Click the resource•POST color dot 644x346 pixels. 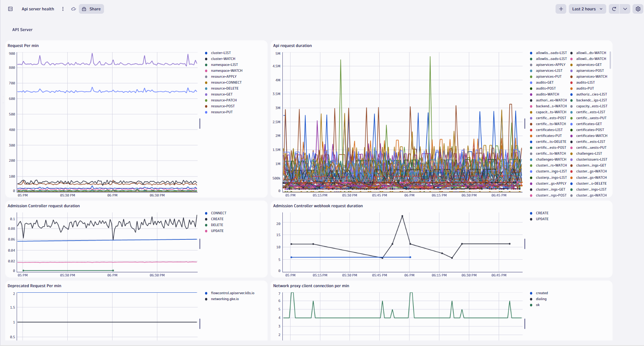[x=206, y=106]
